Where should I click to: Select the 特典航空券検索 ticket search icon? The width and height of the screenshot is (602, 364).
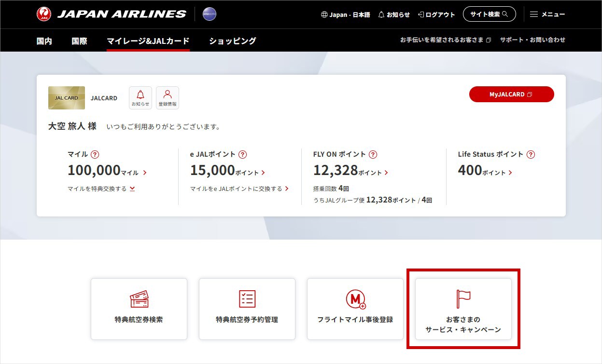pyautogui.click(x=139, y=299)
